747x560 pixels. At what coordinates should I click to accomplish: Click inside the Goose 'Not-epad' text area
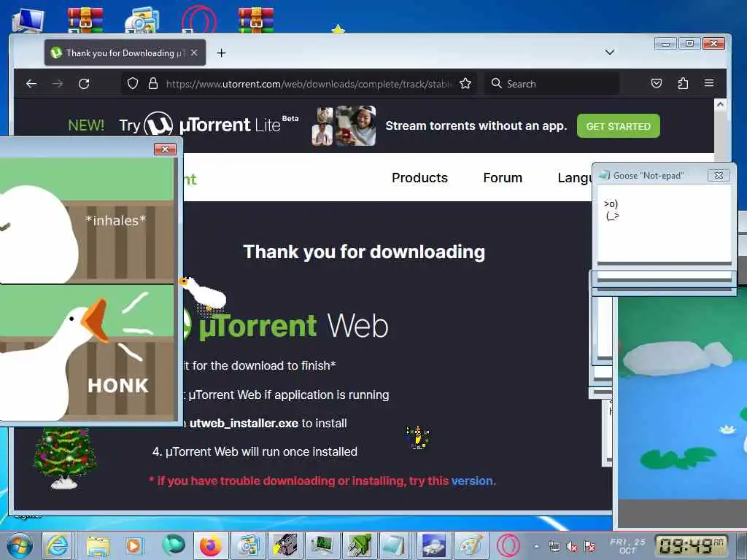(x=664, y=223)
